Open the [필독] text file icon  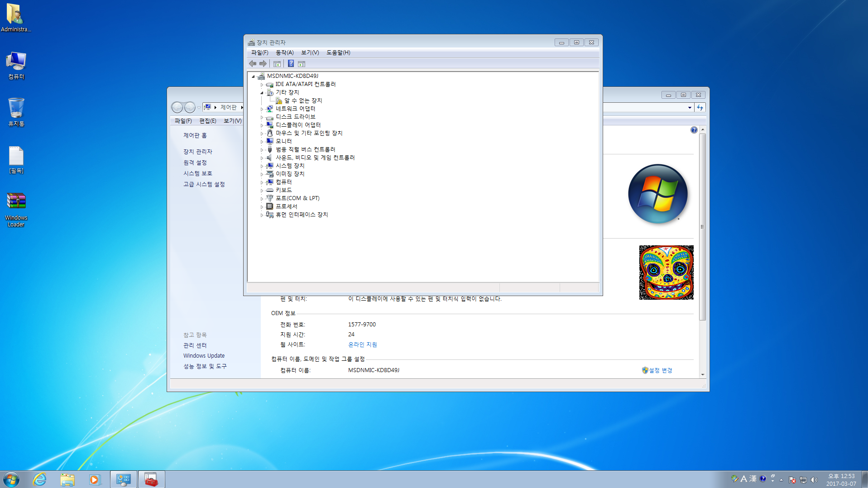(x=16, y=160)
